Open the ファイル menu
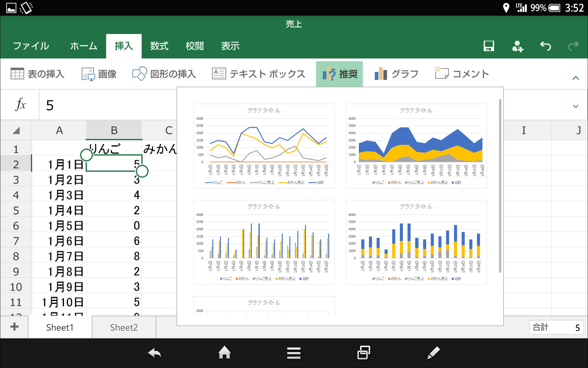588x368 pixels. pos(31,46)
